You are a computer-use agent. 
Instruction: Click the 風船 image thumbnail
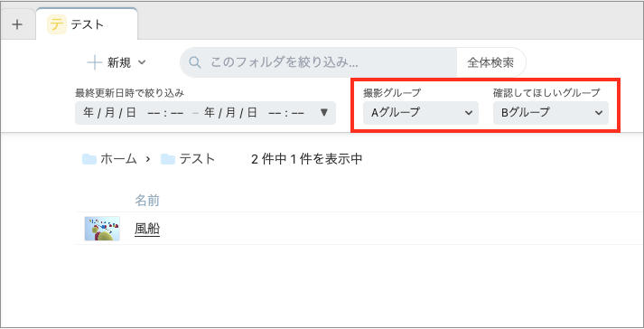(x=102, y=229)
